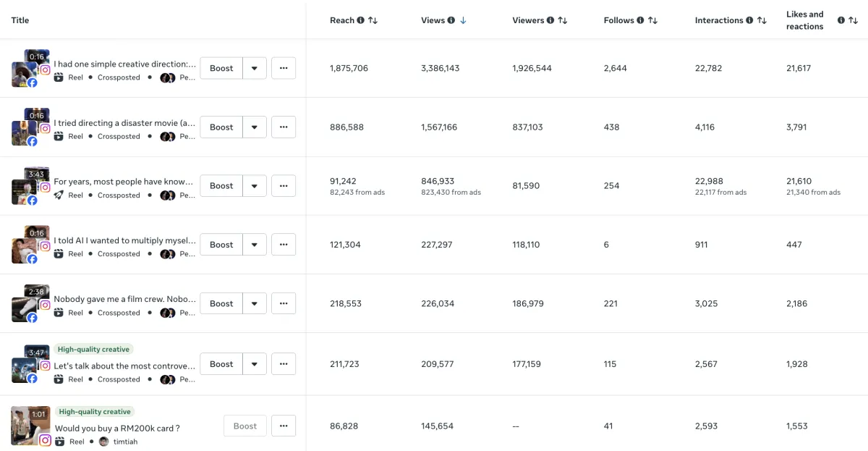Sort table by Reach column arrows
Image resolution: width=868 pixels, height=451 pixels.
(373, 20)
